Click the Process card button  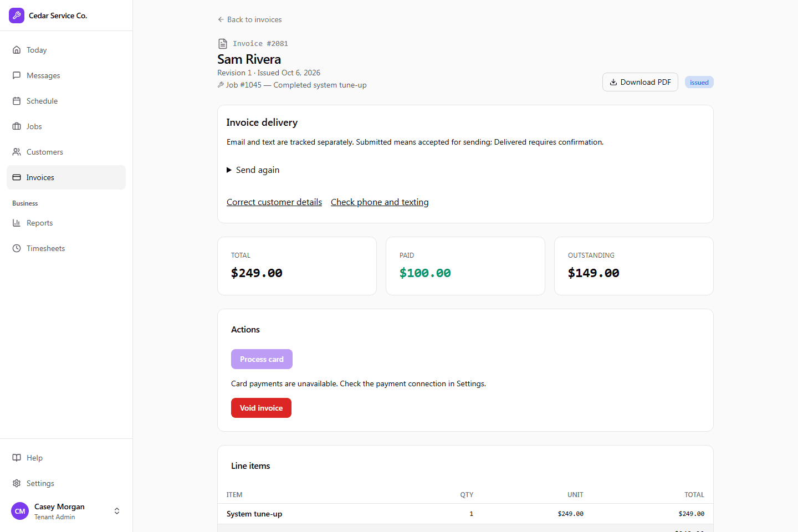click(x=262, y=359)
